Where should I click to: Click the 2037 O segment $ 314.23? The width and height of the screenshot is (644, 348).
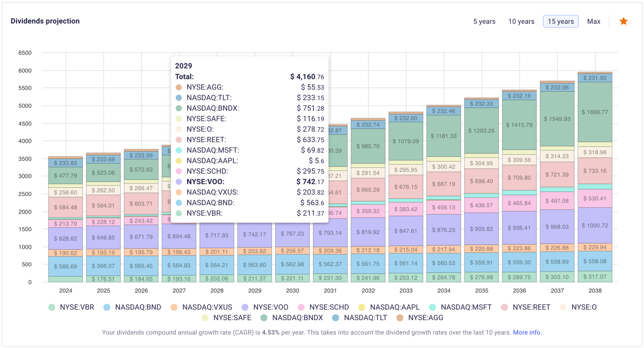557,156
